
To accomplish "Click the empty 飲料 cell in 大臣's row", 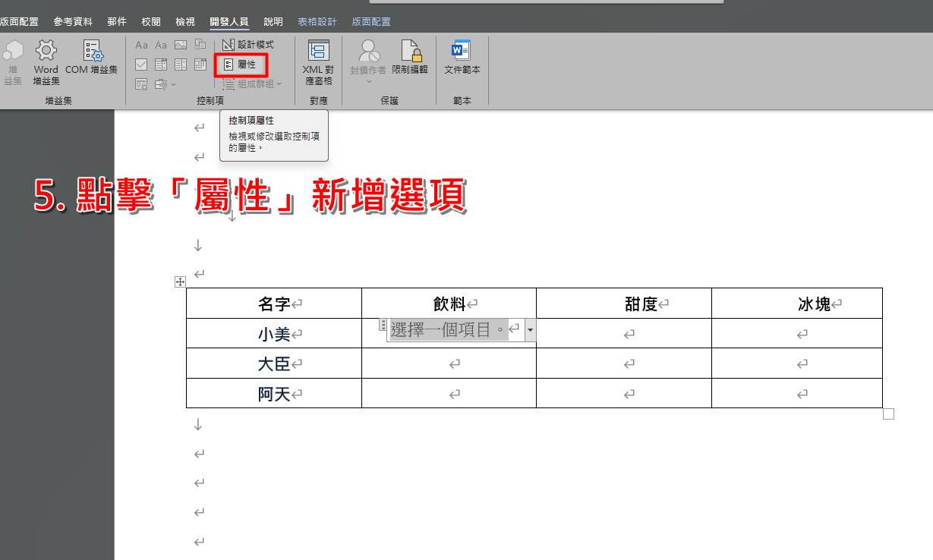I will click(449, 363).
